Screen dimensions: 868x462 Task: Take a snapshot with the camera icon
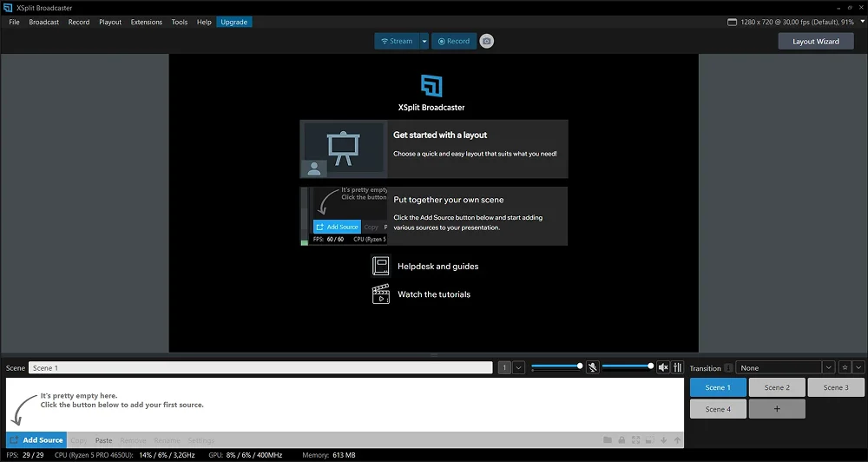[x=487, y=41]
